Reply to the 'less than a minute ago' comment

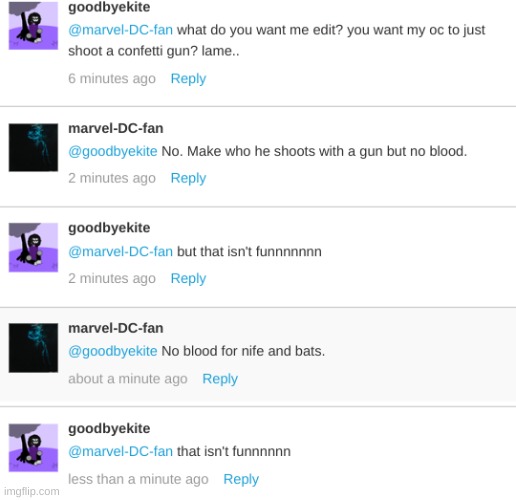(241, 479)
